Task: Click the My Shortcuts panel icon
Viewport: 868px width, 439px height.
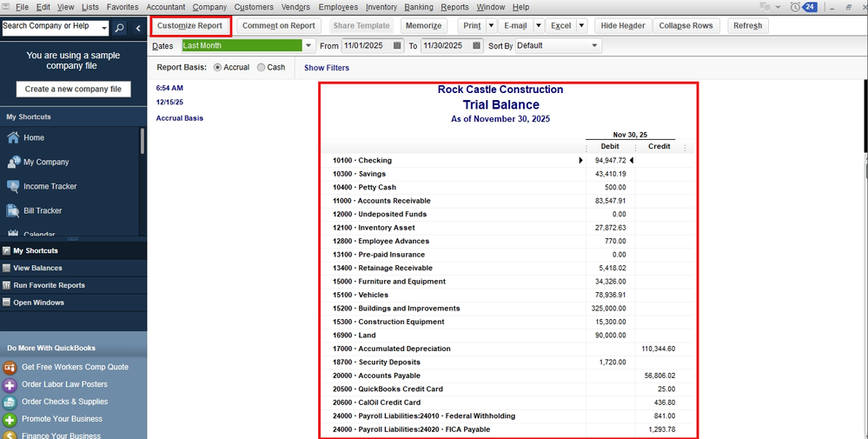Action: [7, 250]
